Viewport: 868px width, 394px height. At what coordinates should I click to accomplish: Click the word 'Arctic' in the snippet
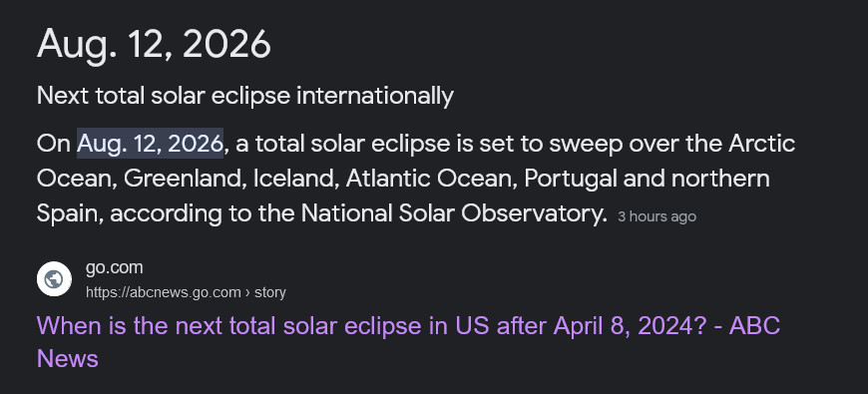761,144
